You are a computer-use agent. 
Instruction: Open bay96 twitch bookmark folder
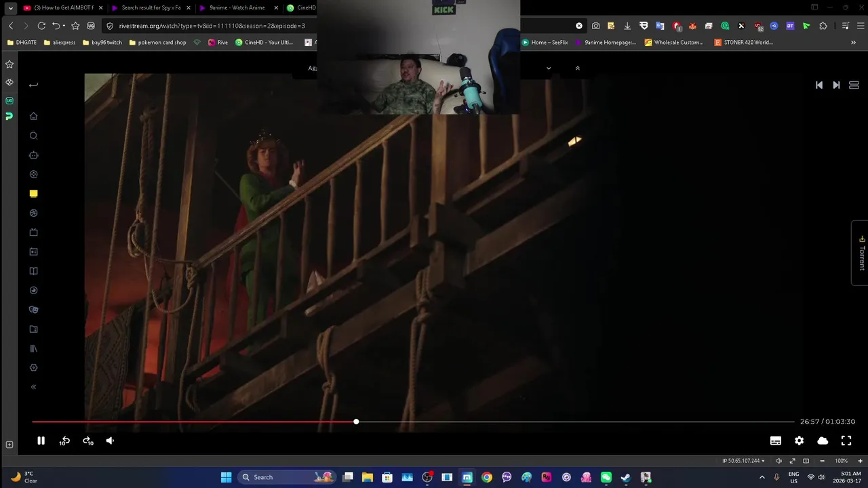pos(102,42)
